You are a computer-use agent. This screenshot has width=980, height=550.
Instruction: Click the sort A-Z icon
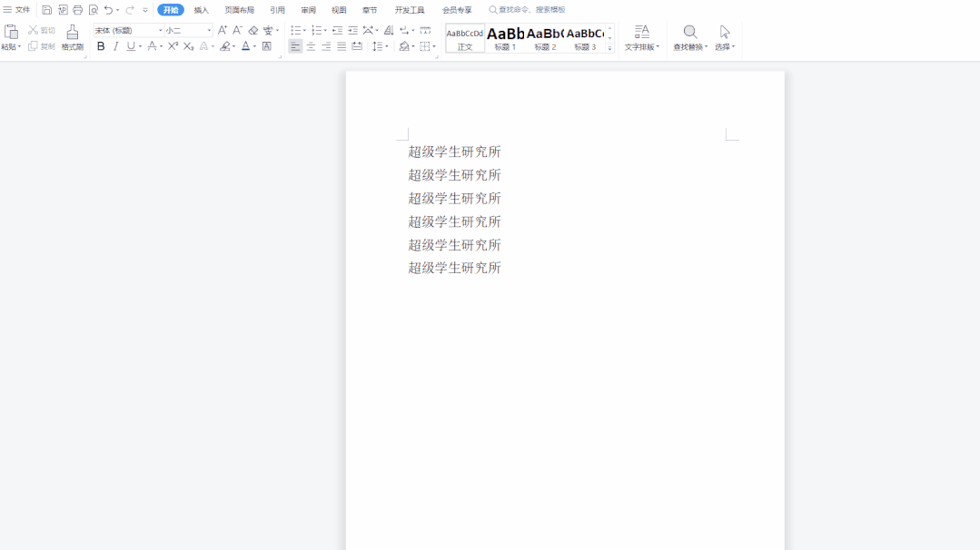(389, 30)
